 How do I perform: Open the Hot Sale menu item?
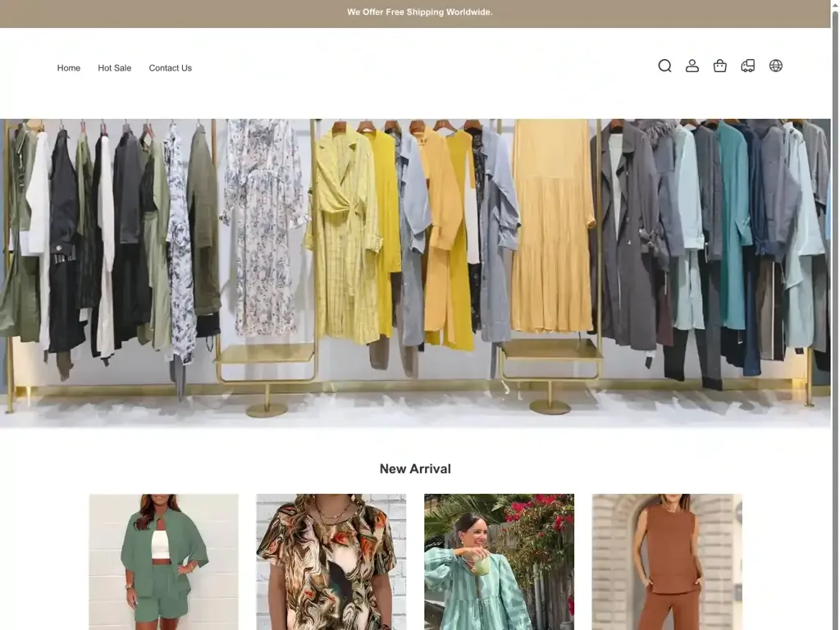coord(114,68)
